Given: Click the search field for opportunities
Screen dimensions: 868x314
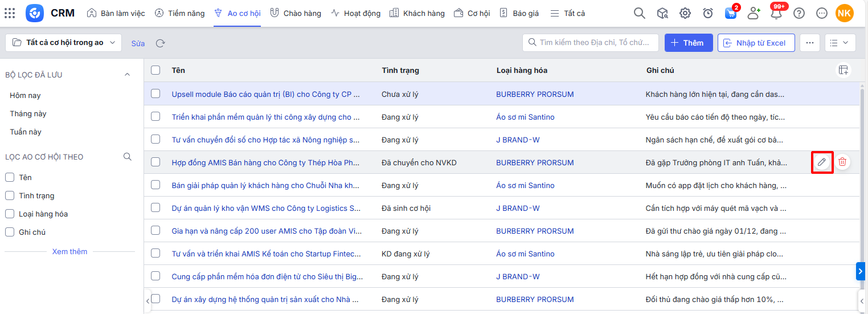Looking at the screenshot, I should point(592,43).
